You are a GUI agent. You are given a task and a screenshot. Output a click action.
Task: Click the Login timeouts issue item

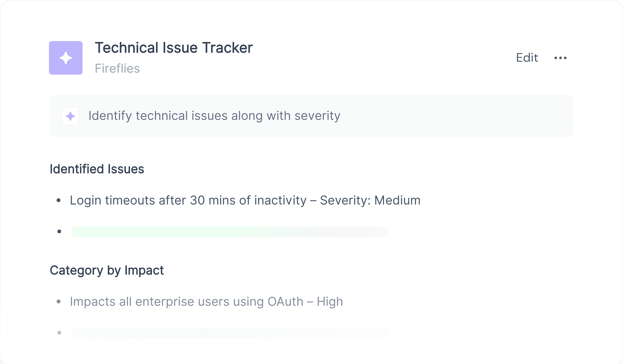[x=245, y=200]
